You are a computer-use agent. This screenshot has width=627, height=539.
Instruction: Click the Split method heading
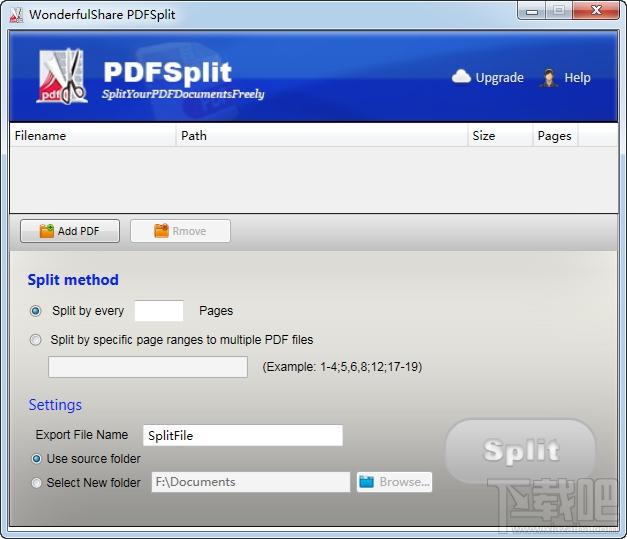coord(73,280)
